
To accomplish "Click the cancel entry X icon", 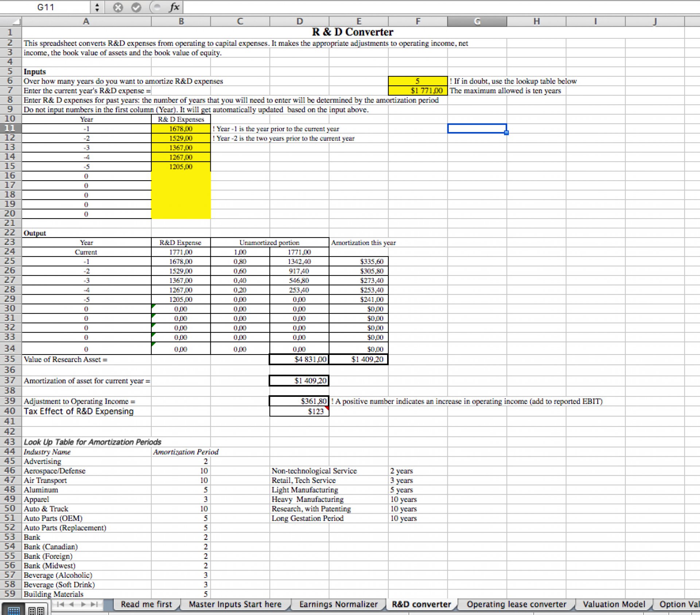I will click(x=118, y=7).
